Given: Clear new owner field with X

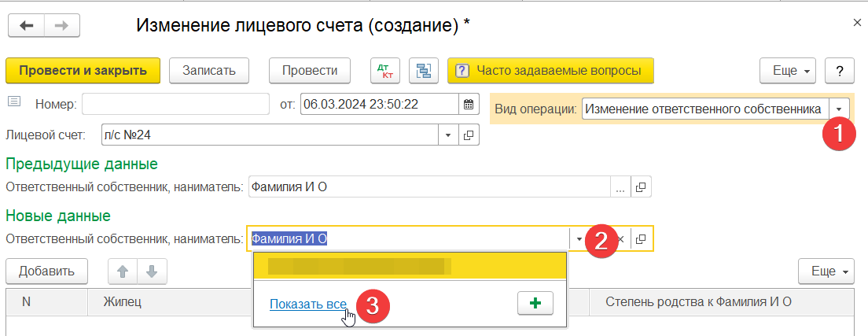Looking at the screenshot, I should [x=620, y=239].
